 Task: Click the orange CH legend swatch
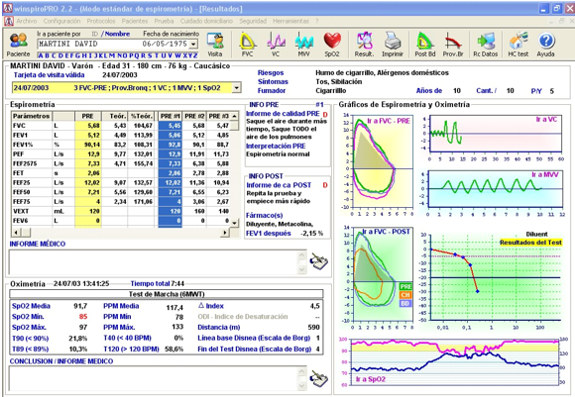[x=405, y=295]
